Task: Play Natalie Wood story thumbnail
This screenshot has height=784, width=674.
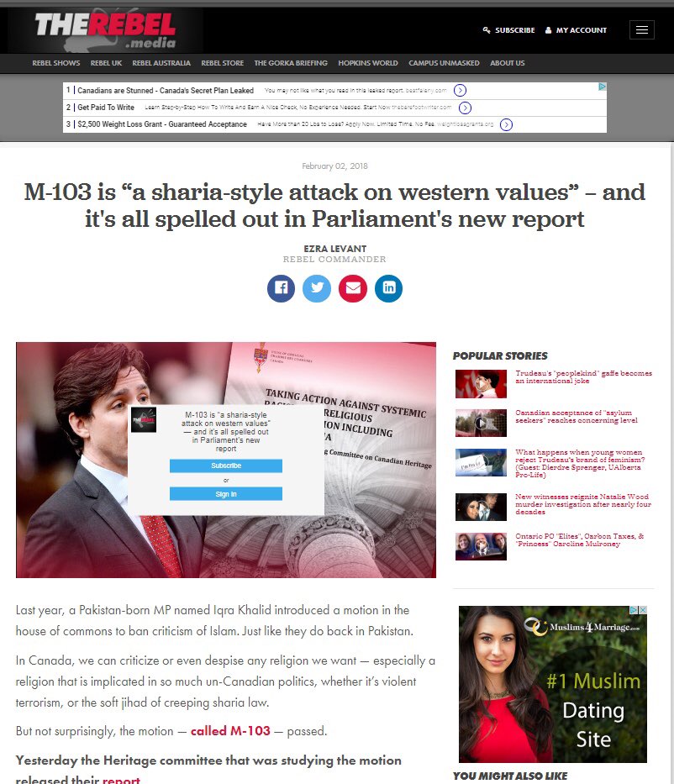Action: [x=481, y=507]
